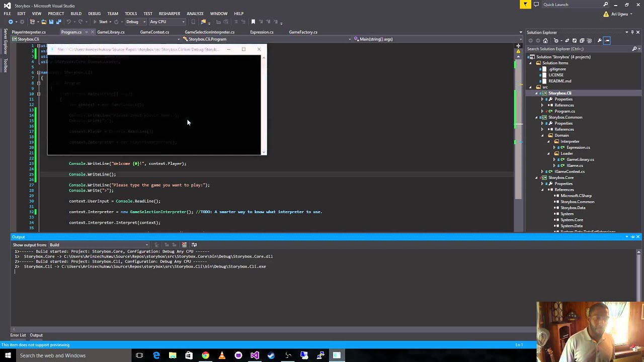The image size is (644, 362).
Task: Open VLC media player from taskbar
Action: pos(222,355)
